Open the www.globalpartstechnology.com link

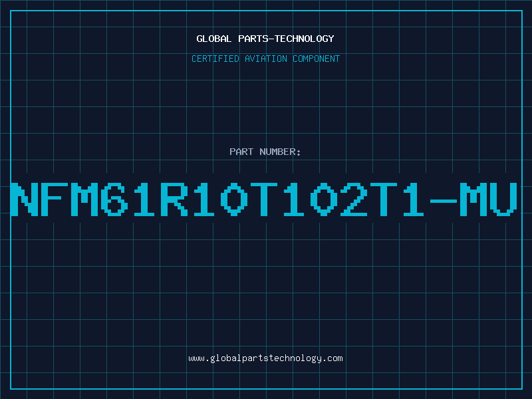click(265, 358)
